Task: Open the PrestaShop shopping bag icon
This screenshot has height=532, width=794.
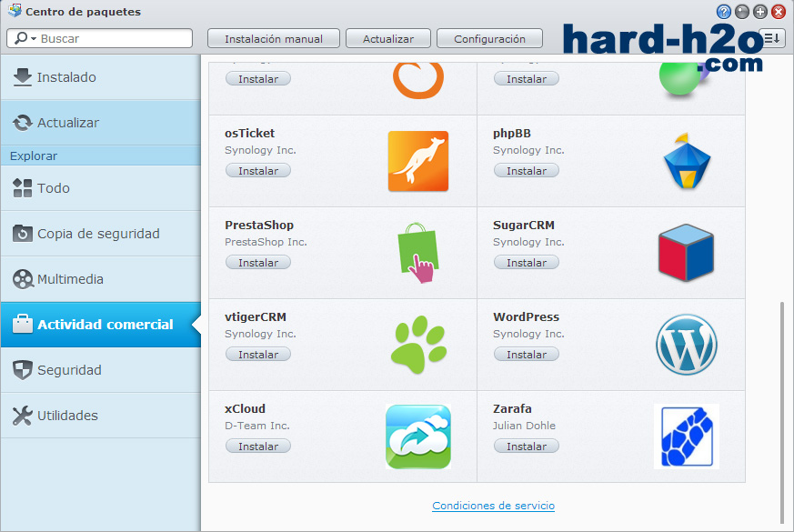Action: click(x=418, y=253)
